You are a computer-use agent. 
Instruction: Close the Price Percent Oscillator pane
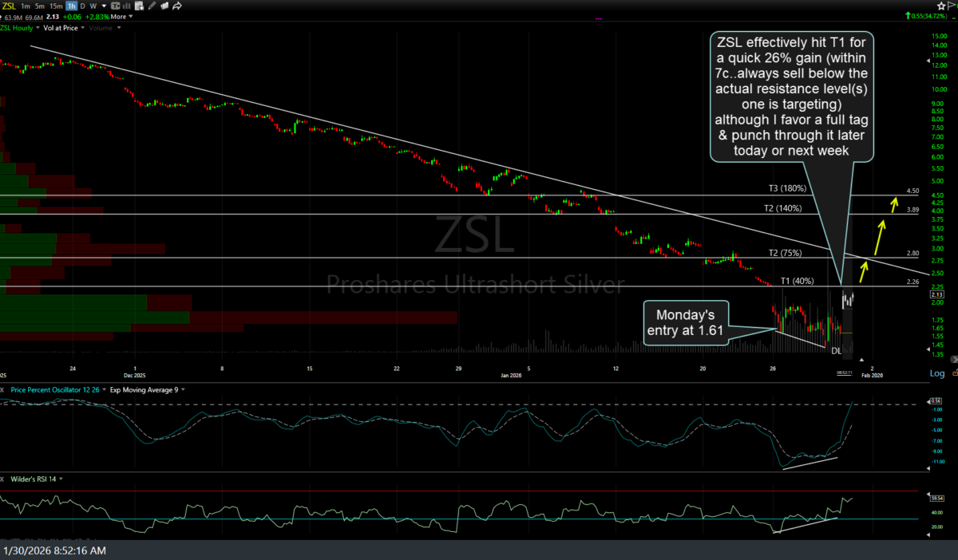(3, 389)
